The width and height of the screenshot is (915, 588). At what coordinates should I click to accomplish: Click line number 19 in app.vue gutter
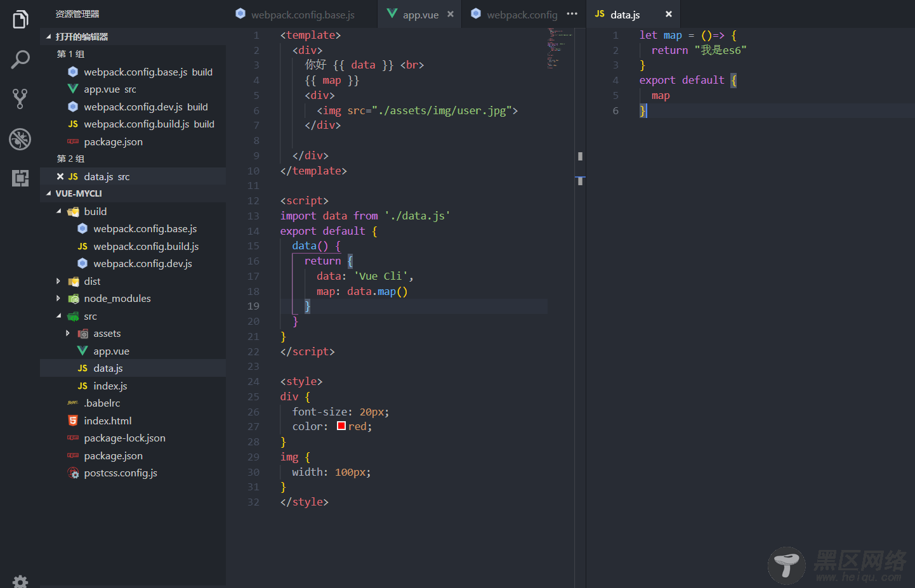pos(253,306)
